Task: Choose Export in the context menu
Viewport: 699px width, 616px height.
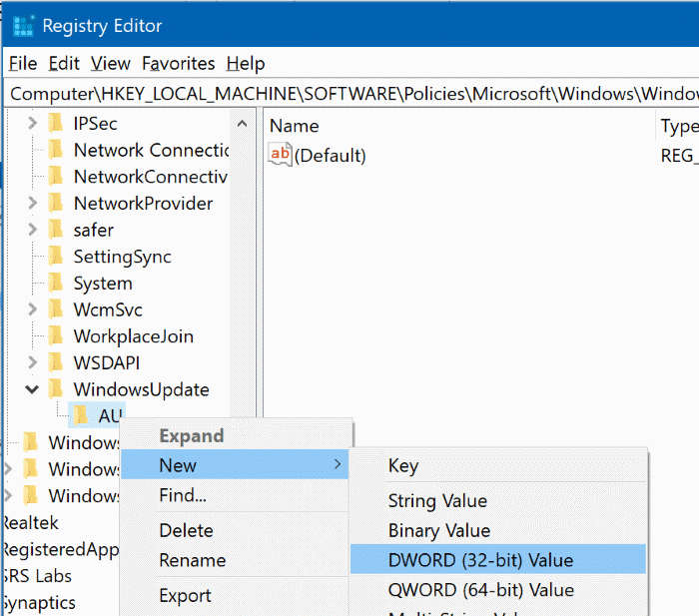Action: click(235, 595)
